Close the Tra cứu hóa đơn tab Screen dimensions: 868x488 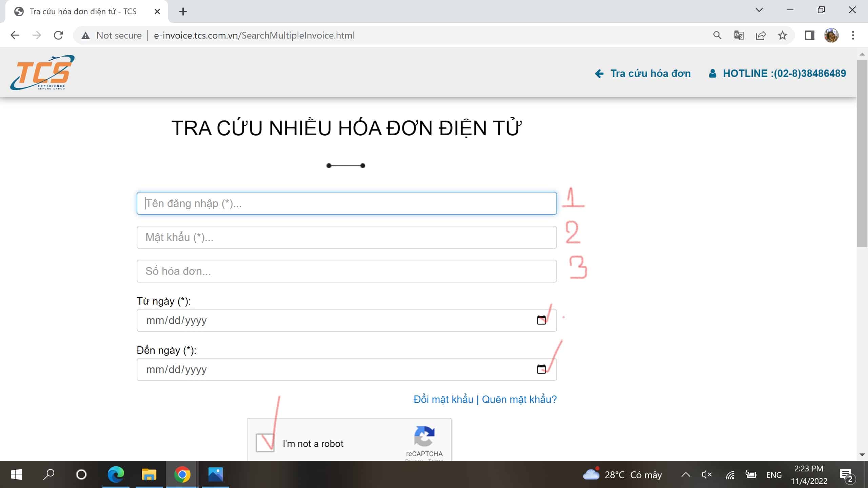(x=157, y=12)
